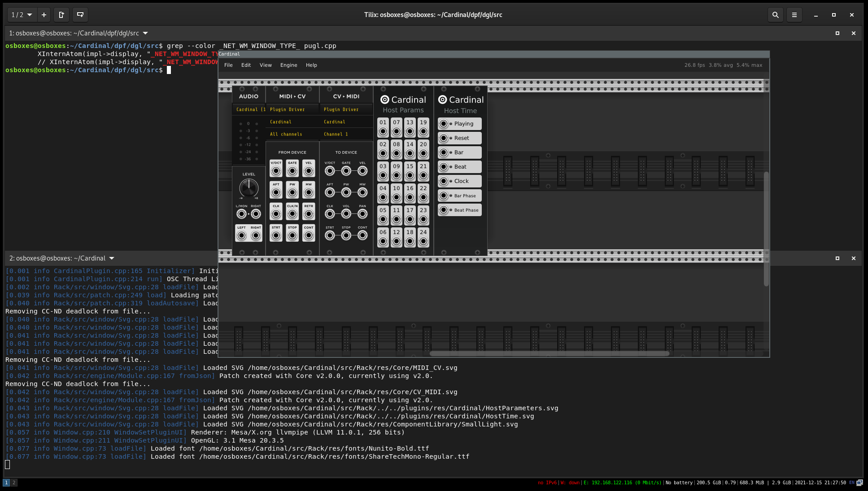The image size is (868, 491).
Task: Click add terminal right icon in Tilix
Action: [x=62, y=15]
